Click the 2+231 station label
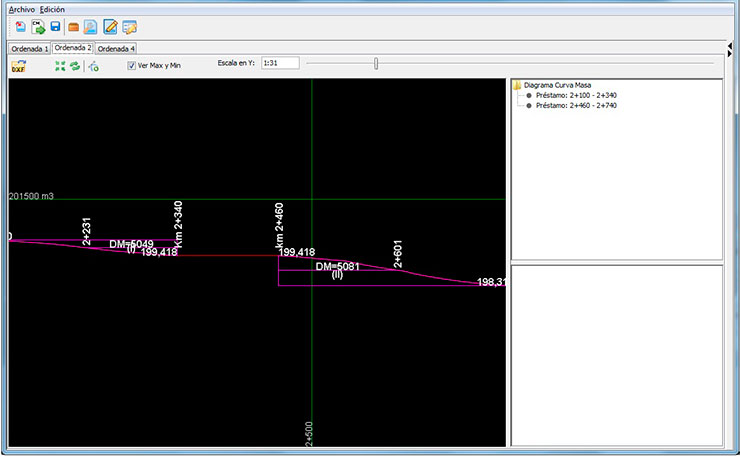 click(86, 231)
